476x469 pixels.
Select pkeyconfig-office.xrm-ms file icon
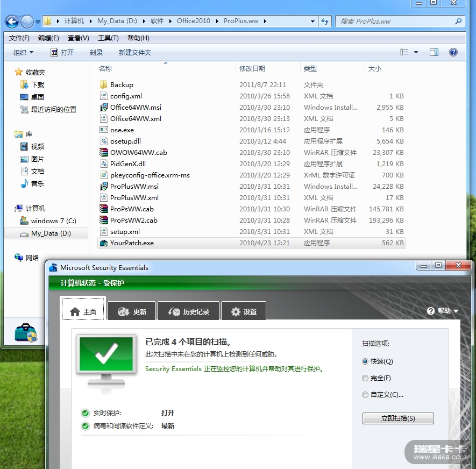click(x=103, y=175)
